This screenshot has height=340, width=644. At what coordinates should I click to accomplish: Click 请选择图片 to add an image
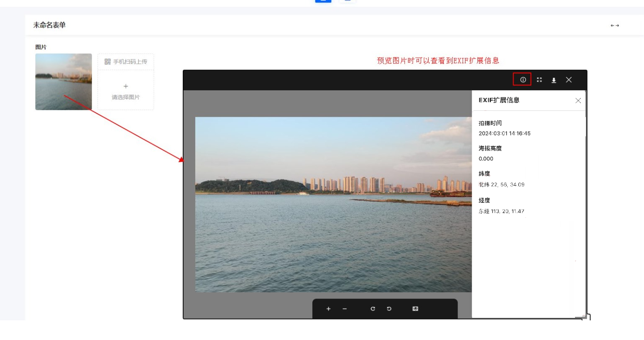tap(126, 91)
